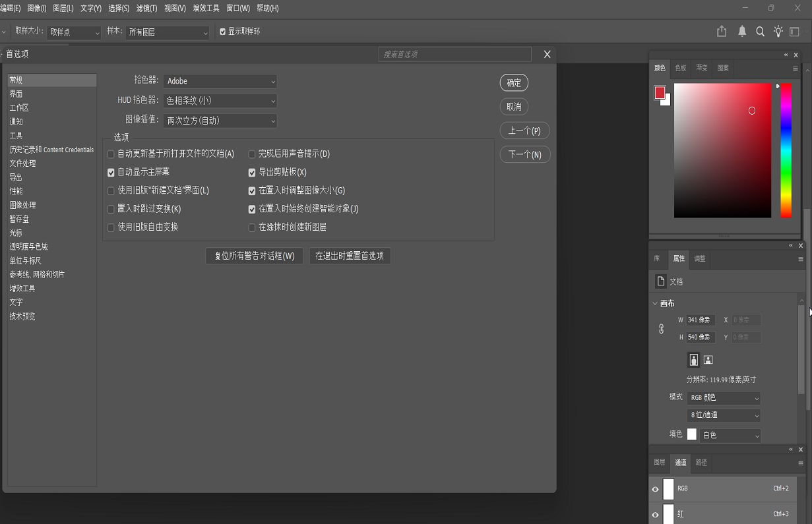Click the share icon in the top toolbar
Screen dimensions: 812x524
tap(721, 30)
